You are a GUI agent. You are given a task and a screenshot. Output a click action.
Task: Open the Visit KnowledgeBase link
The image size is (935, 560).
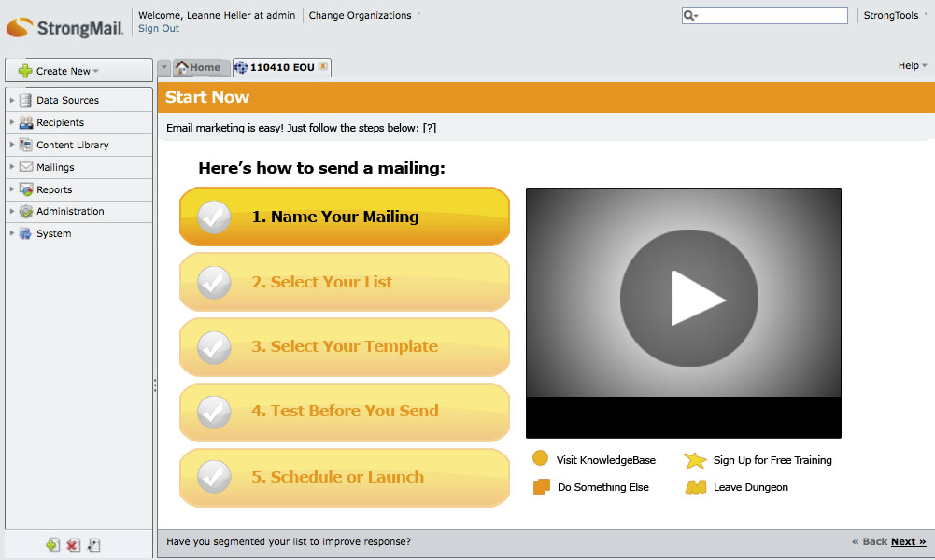pos(606,460)
